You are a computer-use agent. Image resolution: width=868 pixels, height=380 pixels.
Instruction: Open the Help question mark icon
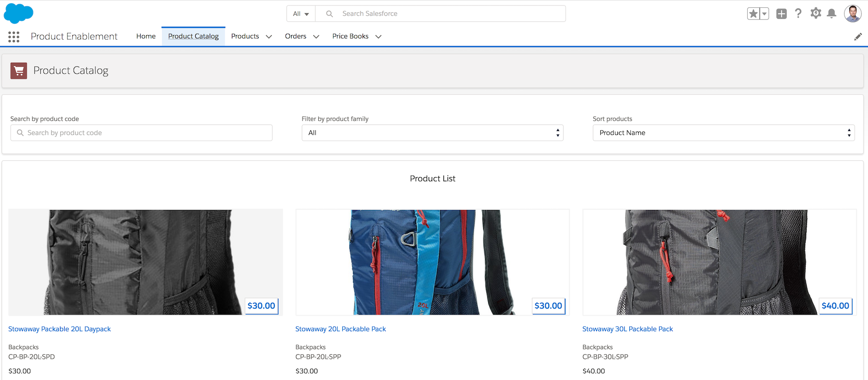[798, 14]
